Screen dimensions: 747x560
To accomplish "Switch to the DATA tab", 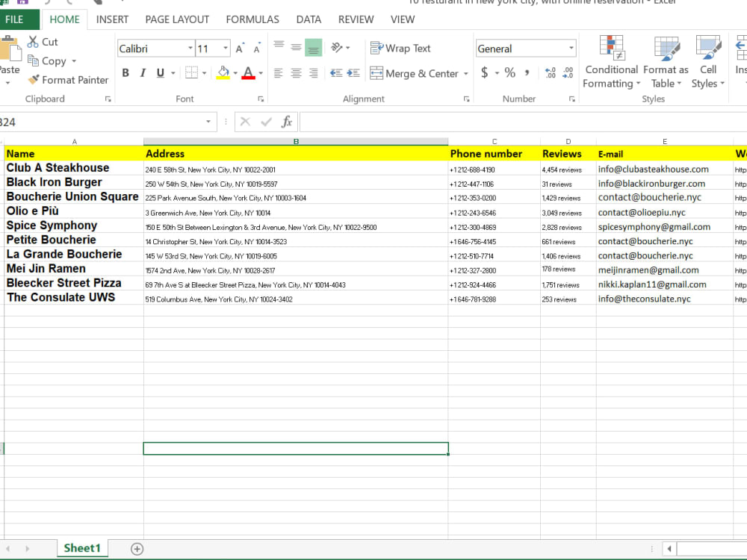I will tap(309, 19).
